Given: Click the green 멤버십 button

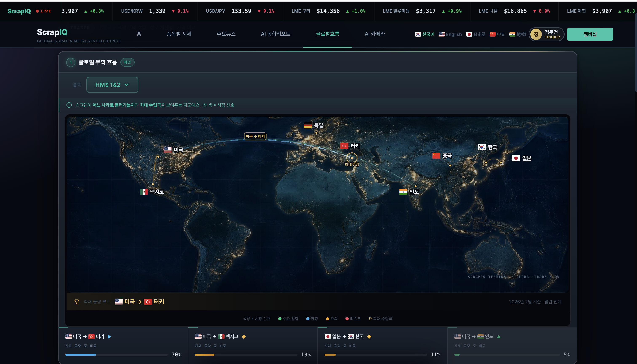Looking at the screenshot, I should click(590, 34).
